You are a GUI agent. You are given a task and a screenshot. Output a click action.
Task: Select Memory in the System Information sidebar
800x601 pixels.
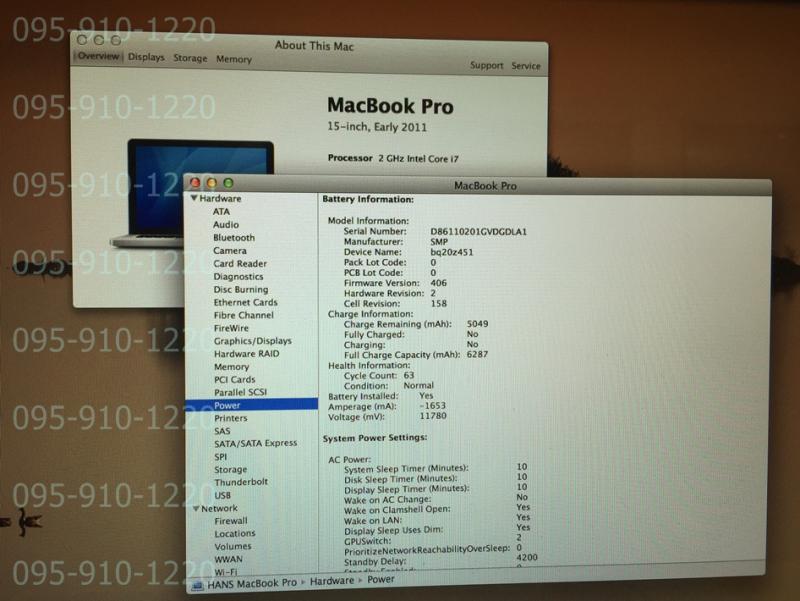coord(232,367)
